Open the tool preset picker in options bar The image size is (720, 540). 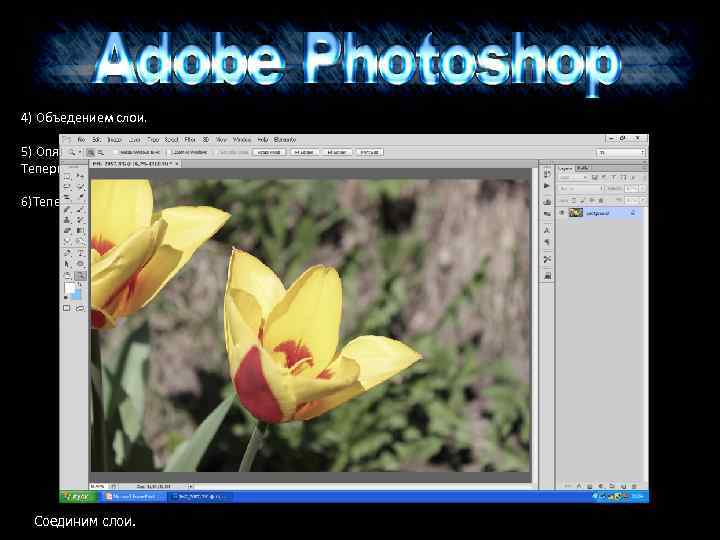pyautogui.click(x=74, y=152)
